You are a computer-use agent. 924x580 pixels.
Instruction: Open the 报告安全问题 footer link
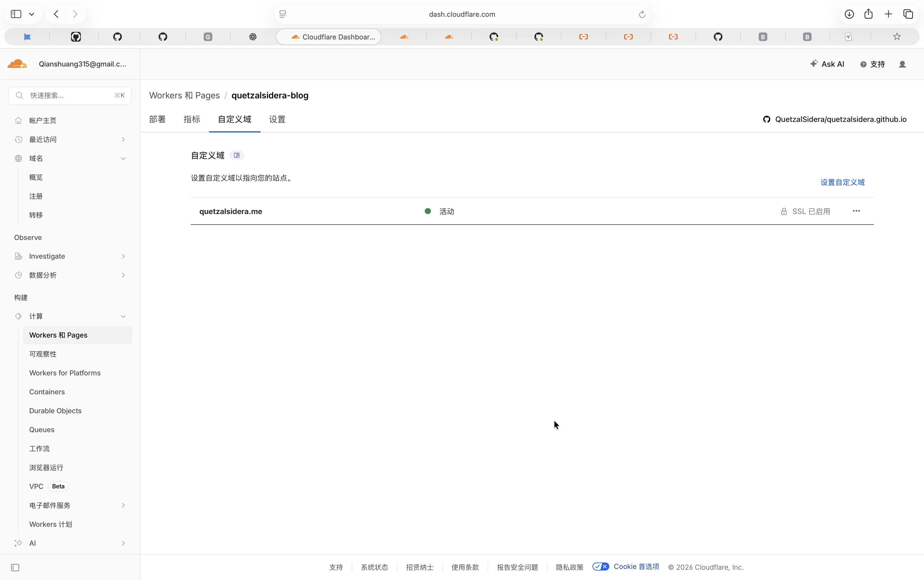(x=517, y=567)
